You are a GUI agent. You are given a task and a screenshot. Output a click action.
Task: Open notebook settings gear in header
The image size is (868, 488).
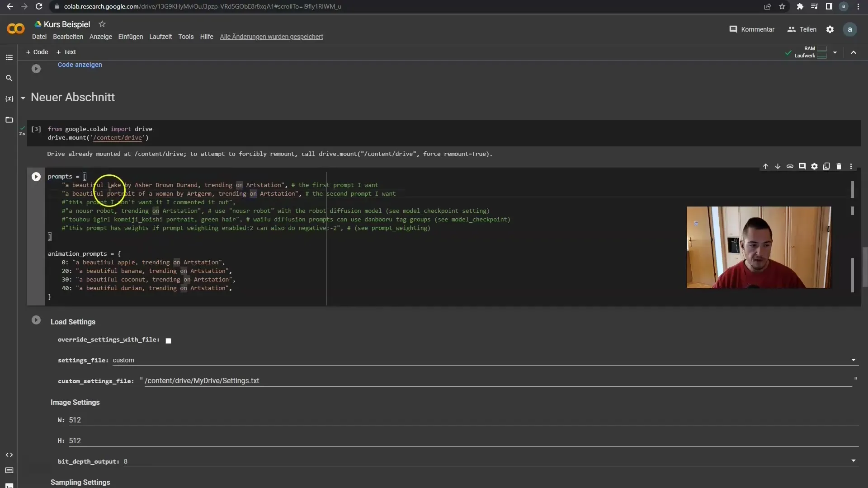point(830,29)
